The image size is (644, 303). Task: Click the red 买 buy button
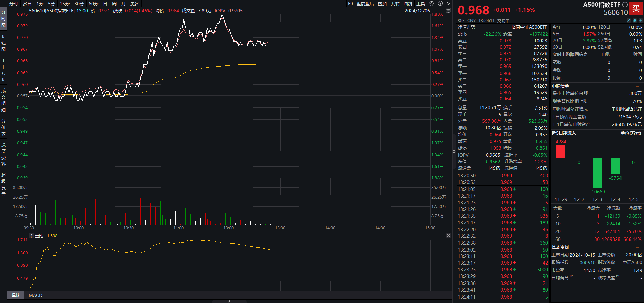(x=636, y=9)
